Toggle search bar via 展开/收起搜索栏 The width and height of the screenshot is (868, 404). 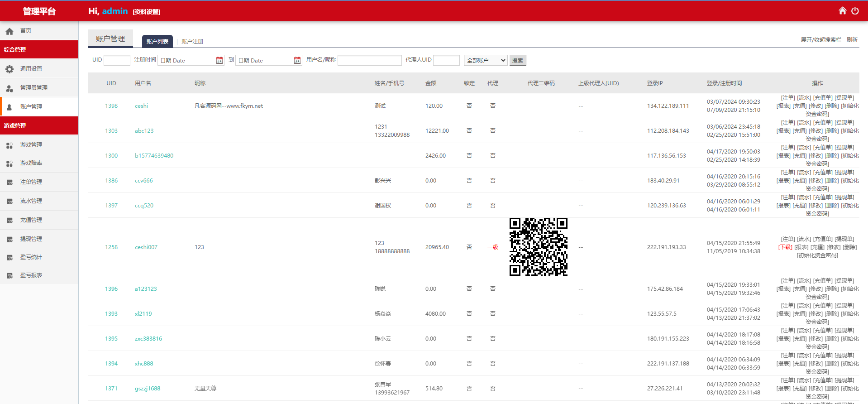[820, 40]
